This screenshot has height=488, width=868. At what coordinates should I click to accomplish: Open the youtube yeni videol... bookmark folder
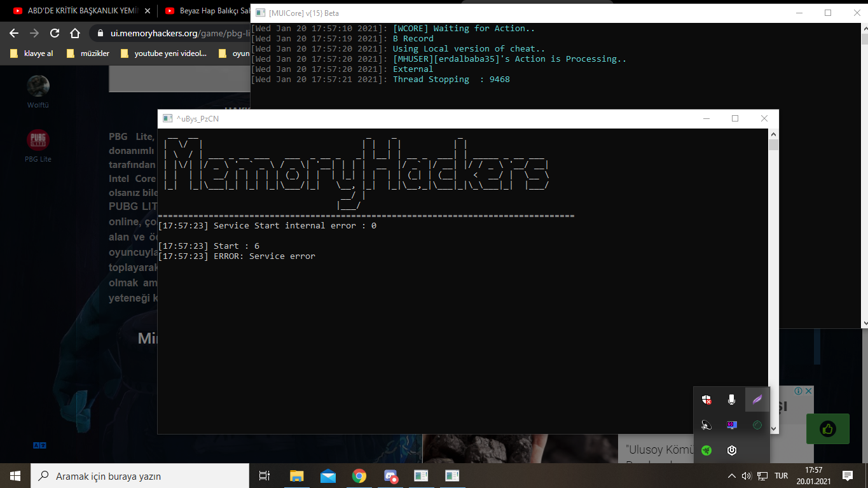163,53
